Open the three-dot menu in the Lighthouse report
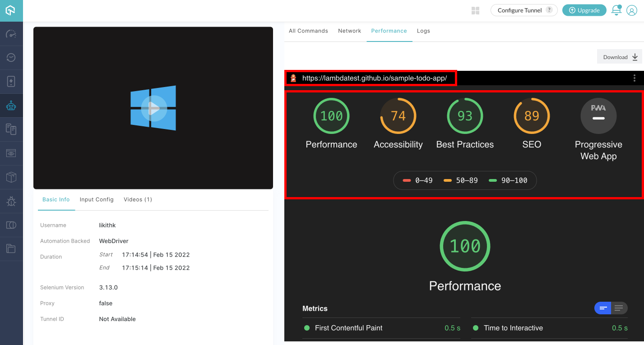 click(x=634, y=78)
